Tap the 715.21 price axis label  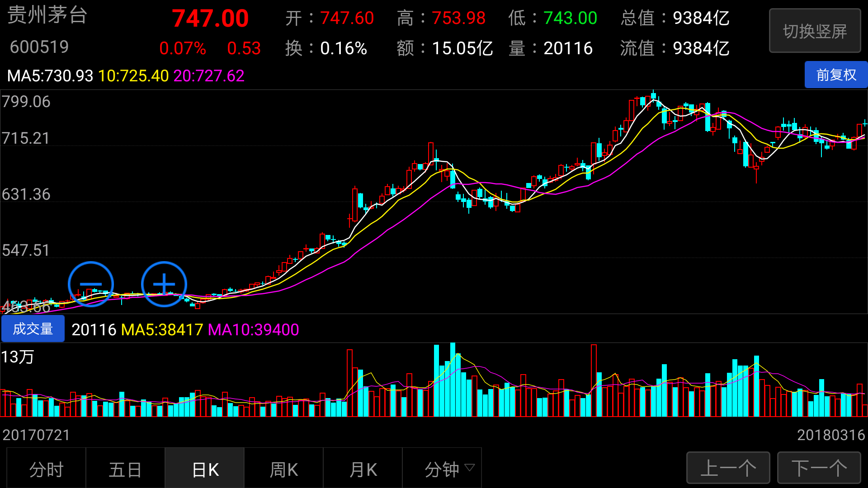click(x=26, y=138)
